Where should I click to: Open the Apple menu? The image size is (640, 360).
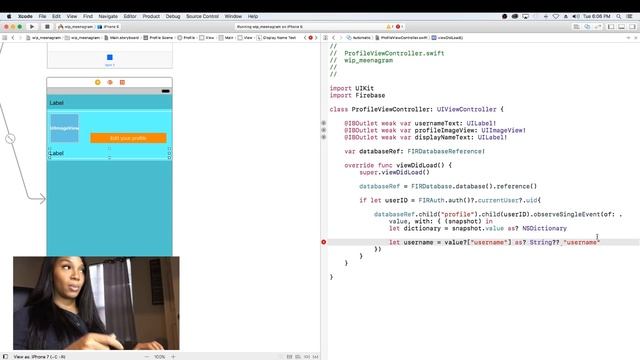point(9,16)
